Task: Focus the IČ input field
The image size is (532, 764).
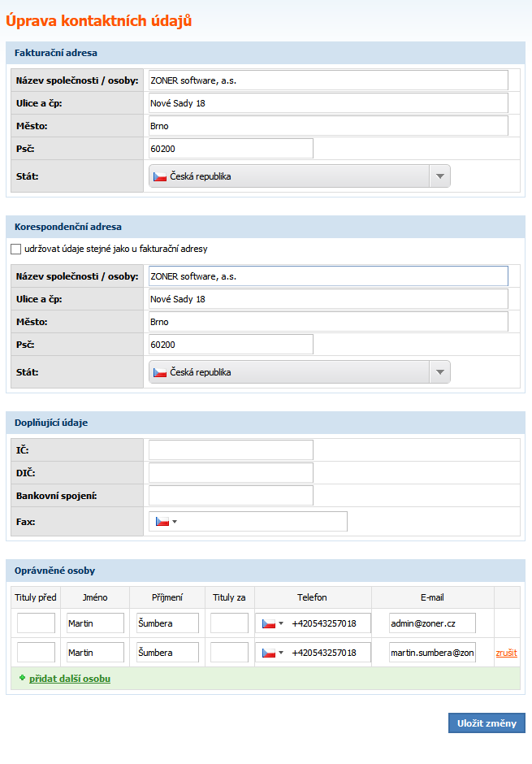Action: pos(231,450)
